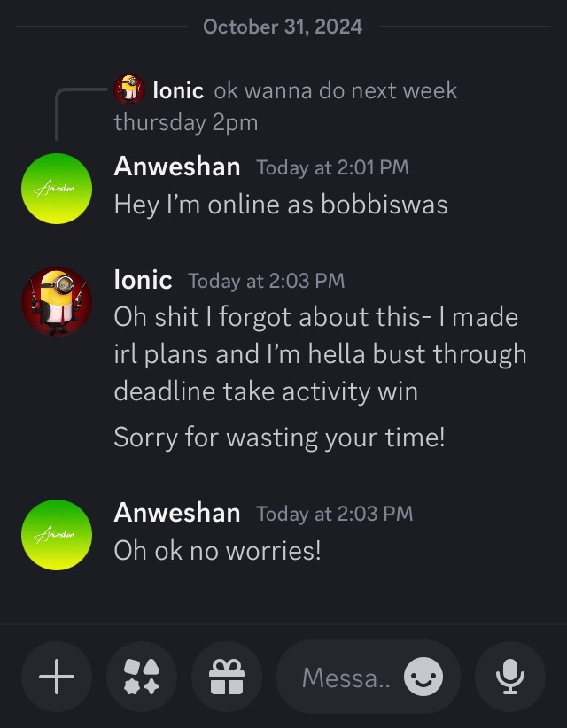Image resolution: width=567 pixels, height=728 pixels.
Task: Tap Anweshan's green avatar on first message
Action: click(x=57, y=189)
